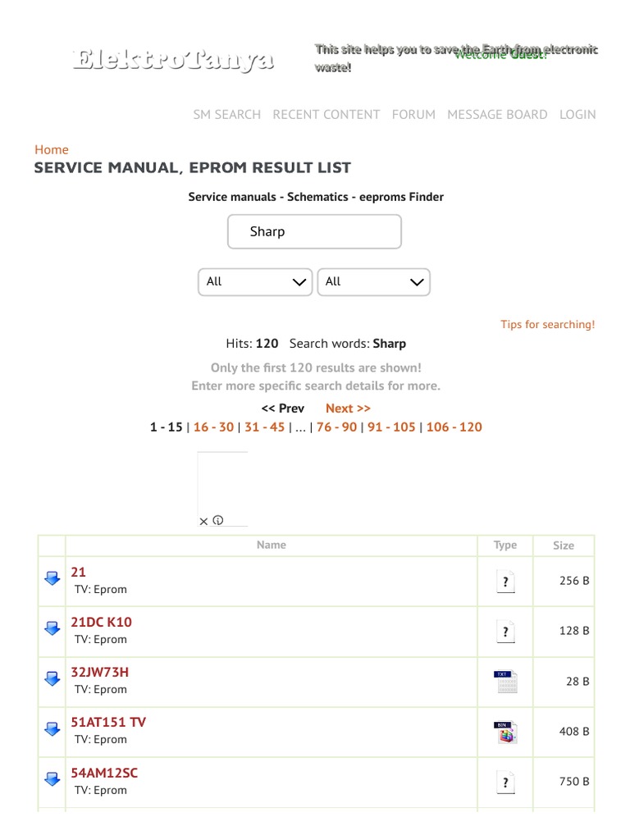Click the ElektroTanya site logo

173,59
